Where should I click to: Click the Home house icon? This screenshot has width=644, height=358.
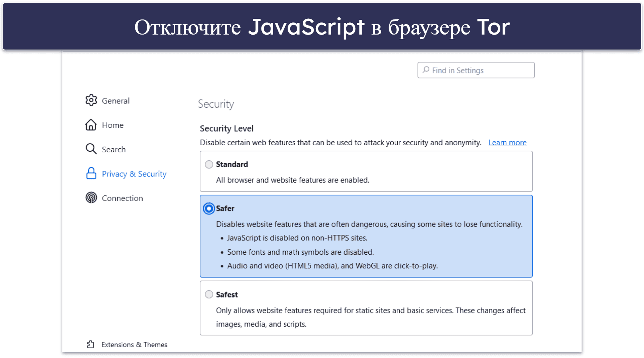pyautogui.click(x=91, y=125)
